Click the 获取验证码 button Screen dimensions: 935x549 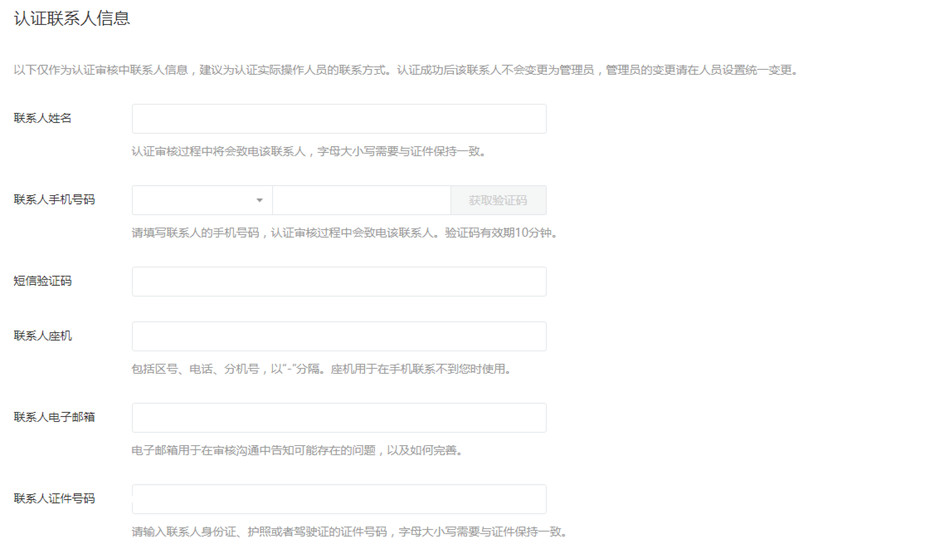498,200
